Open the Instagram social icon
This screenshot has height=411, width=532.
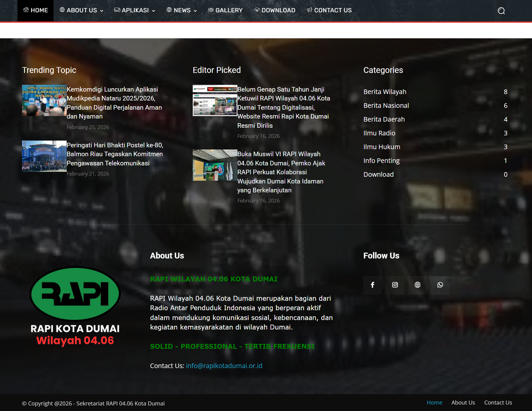click(x=395, y=285)
